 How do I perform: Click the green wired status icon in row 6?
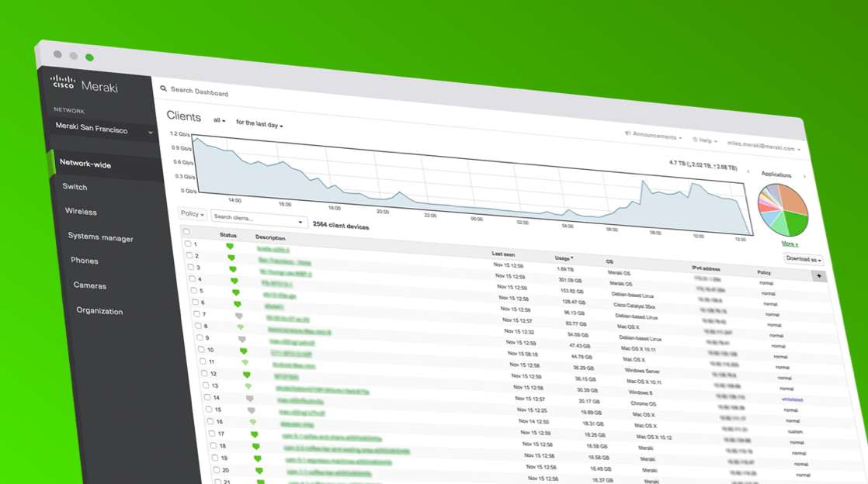point(238,304)
